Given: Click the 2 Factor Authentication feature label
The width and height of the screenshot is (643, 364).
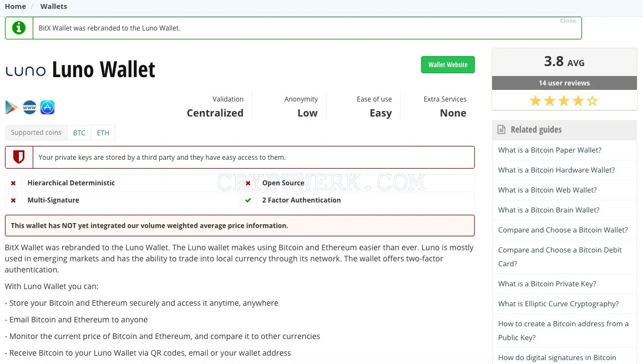Looking at the screenshot, I should [301, 200].
